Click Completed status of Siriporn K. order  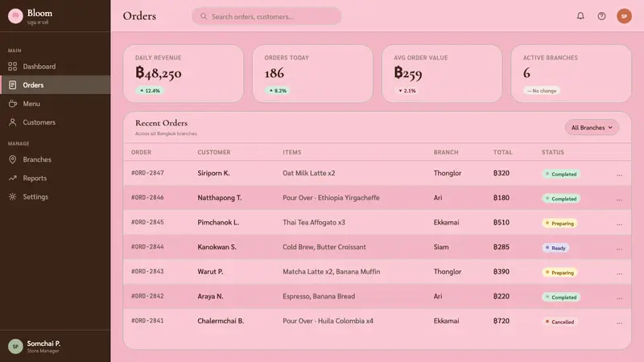click(561, 174)
